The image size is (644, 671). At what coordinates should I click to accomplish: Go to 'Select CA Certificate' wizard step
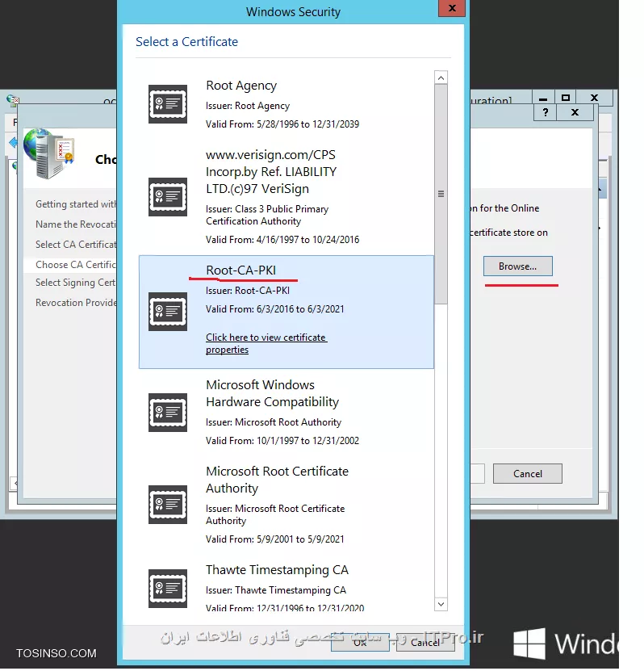76,245
